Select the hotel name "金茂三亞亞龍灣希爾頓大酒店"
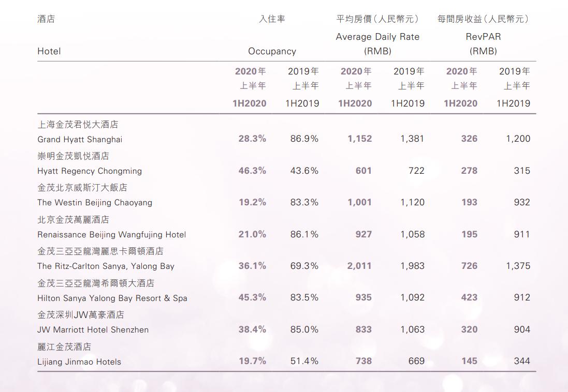 click(x=96, y=283)
